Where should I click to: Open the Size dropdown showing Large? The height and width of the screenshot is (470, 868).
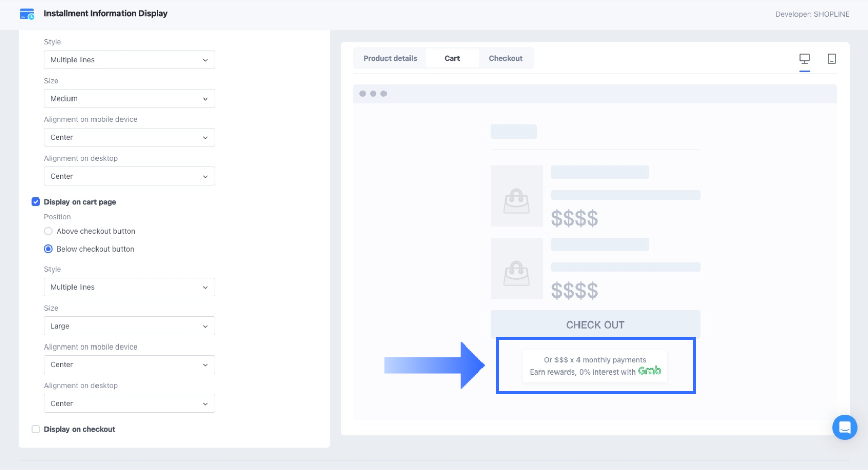130,326
